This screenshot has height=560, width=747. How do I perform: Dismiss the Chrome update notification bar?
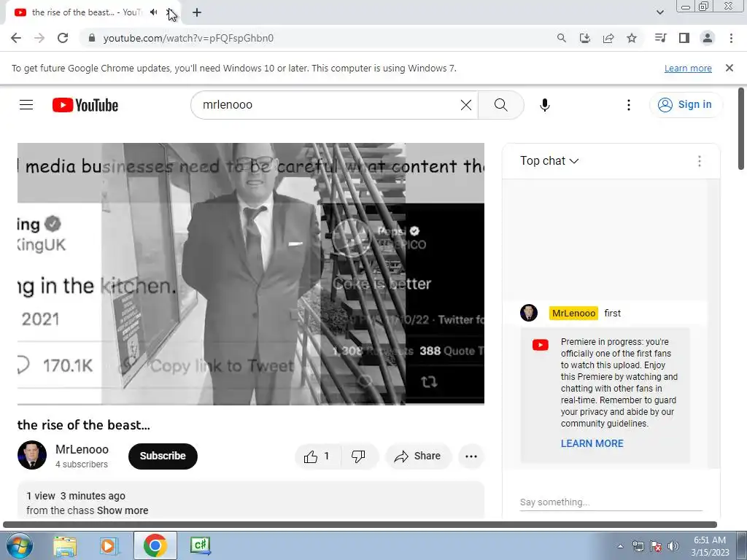[x=729, y=68]
